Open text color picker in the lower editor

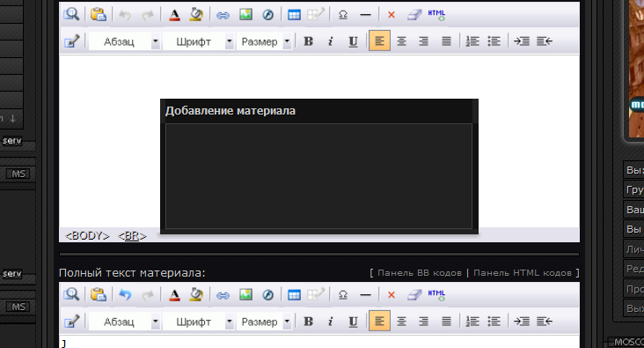click(x=174, y=295)
